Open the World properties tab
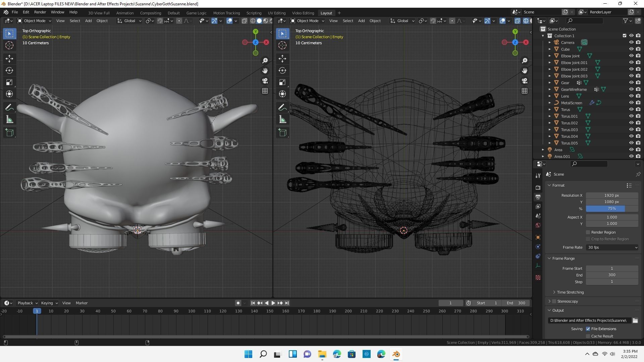Image resolution: width=644 pixels, height=362 pixels. tap(538, 225)
